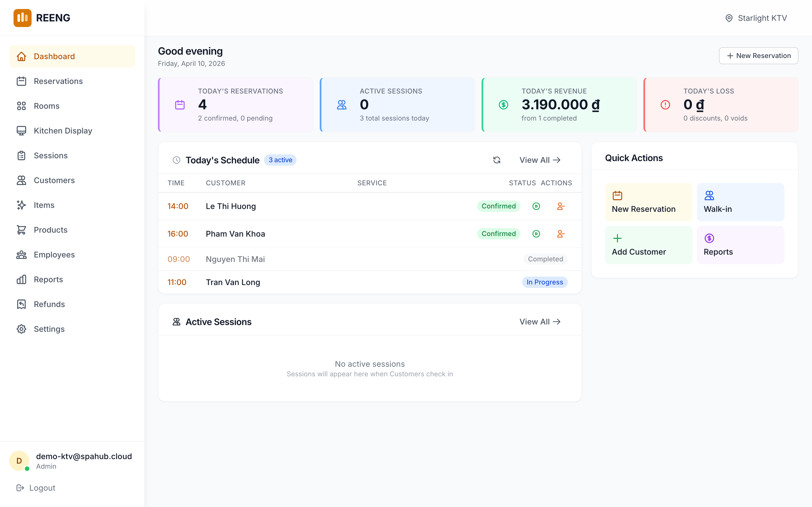Screen dimensions: 812x507
Task: Go to the Rooms menu item
Action: point(47,106)
